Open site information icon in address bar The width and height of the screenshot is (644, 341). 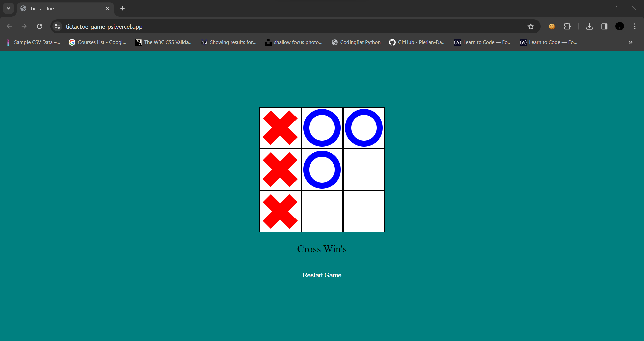(x=57, y=26)
